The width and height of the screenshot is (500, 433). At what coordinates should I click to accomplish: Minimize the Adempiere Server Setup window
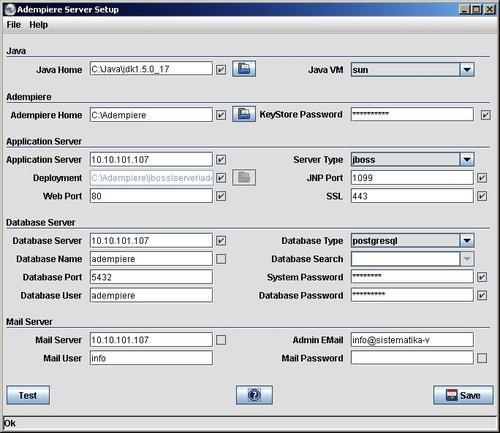point(464,9)
